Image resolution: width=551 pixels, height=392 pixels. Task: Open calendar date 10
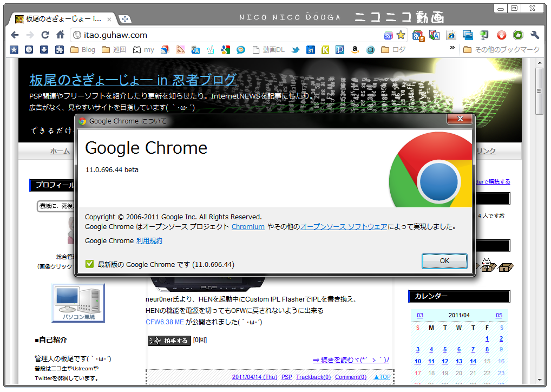418,362
